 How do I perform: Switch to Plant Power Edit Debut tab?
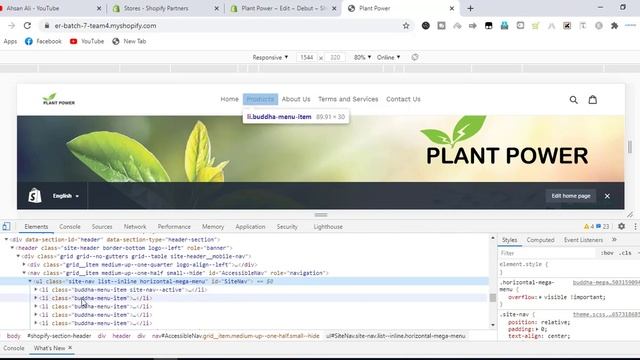tap(283, 8)
